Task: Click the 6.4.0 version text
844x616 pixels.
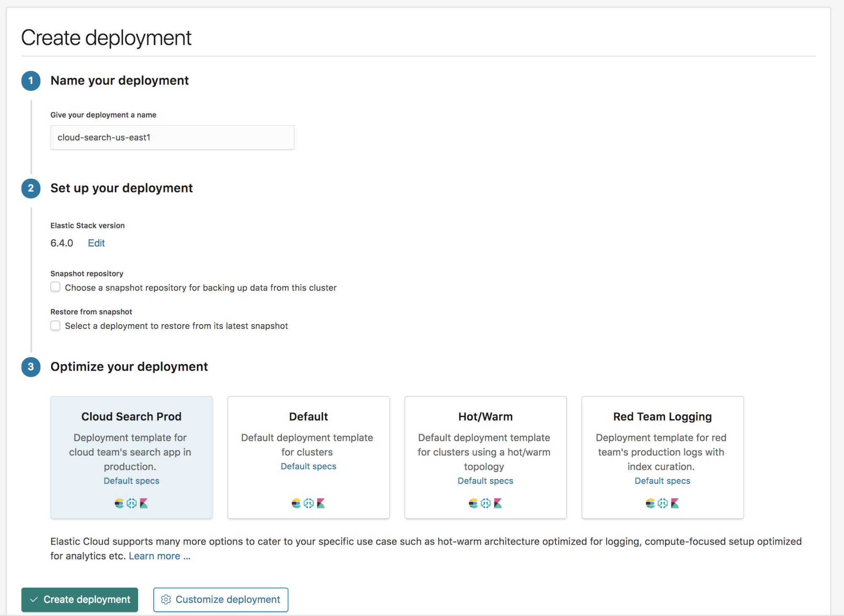Action: pos(62,243)
